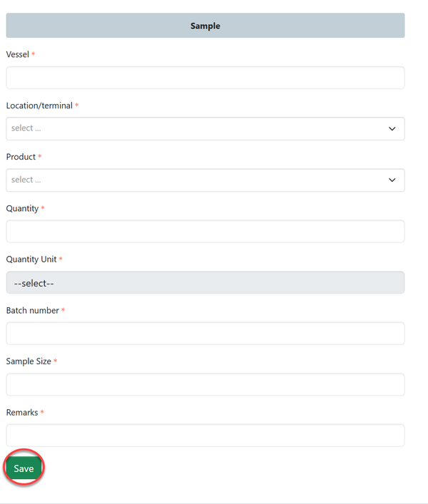Screen dimensions: 428x504
Task: Click the Vessel text input field
Action: (x=205, y=78)
